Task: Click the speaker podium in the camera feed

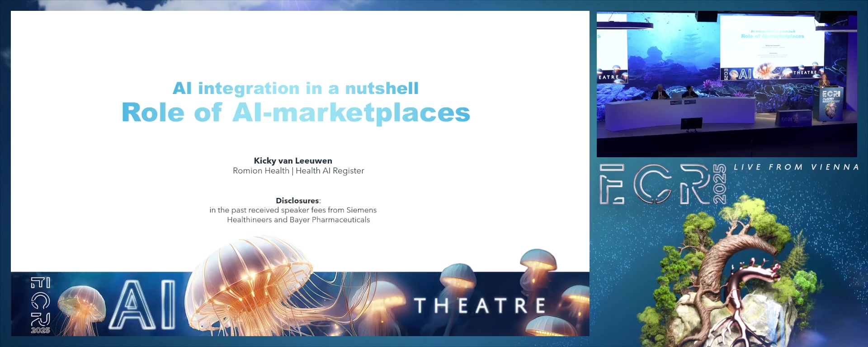Action: pyautogui.click(x=829, y=104)
